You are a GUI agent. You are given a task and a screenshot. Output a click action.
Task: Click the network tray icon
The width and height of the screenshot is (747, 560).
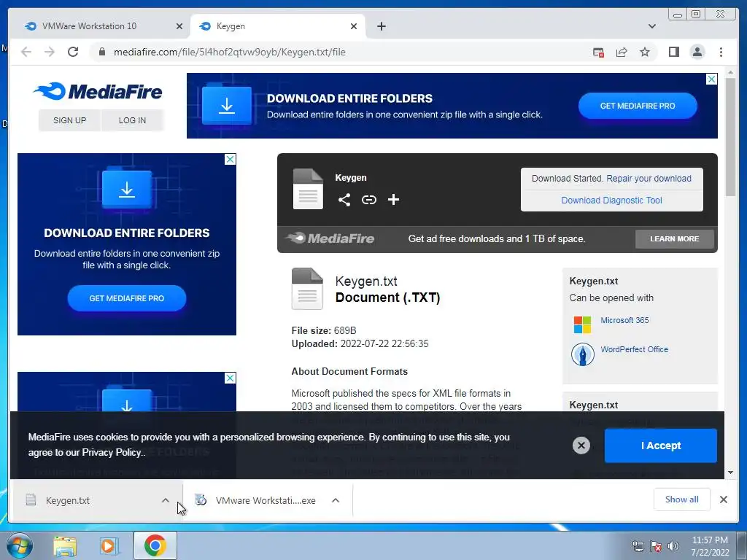click(x=638, y=546)
